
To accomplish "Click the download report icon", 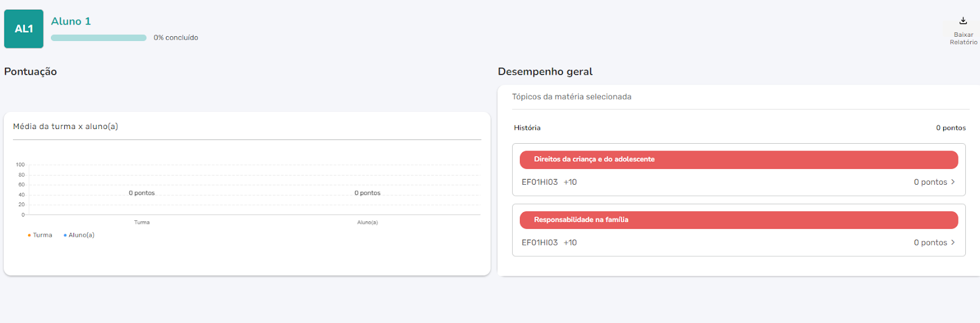I will tap(963, 21).
